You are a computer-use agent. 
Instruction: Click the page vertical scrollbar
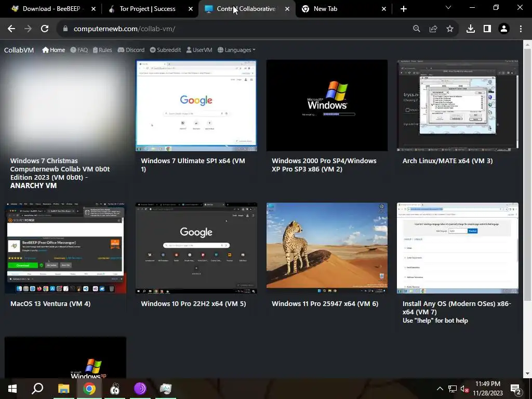[x=528, y=175]
